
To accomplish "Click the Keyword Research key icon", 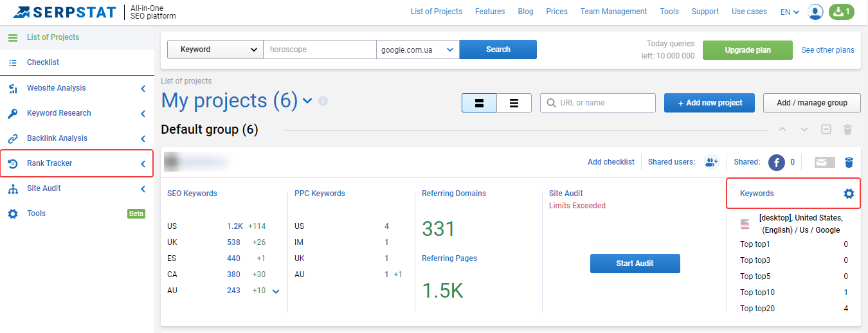I will [13, 113].
